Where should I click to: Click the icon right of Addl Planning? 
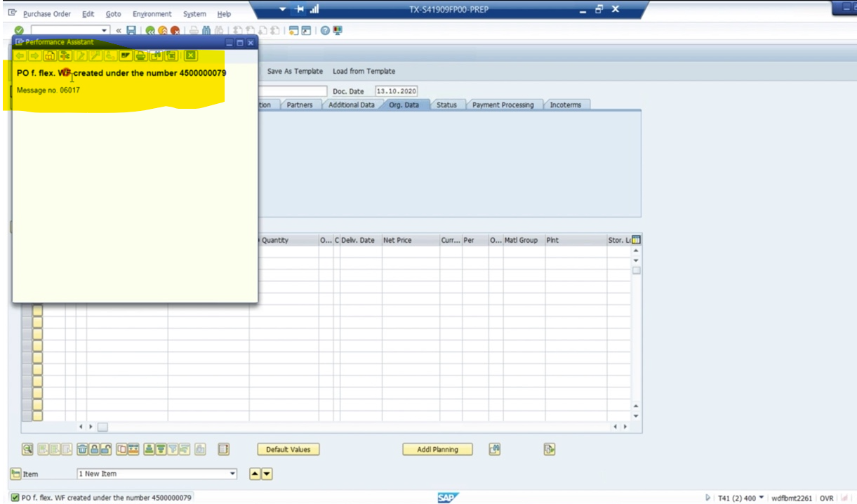click(495, 449)
